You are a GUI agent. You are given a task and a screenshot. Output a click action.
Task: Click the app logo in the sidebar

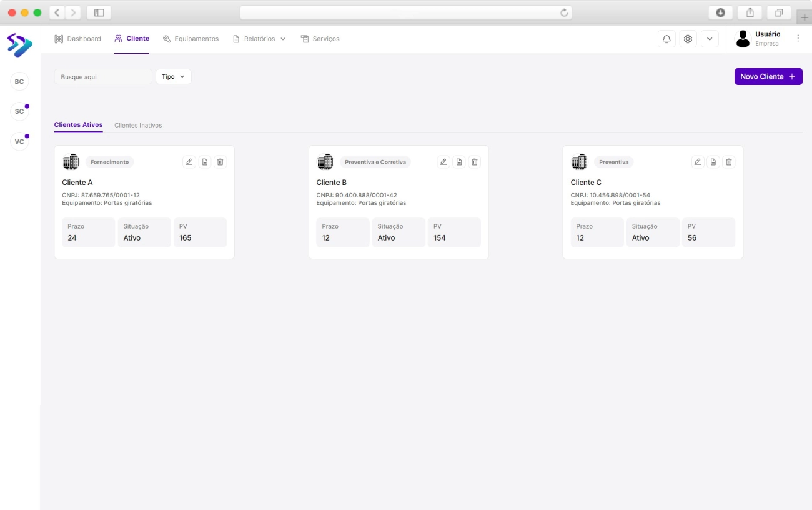19,45
